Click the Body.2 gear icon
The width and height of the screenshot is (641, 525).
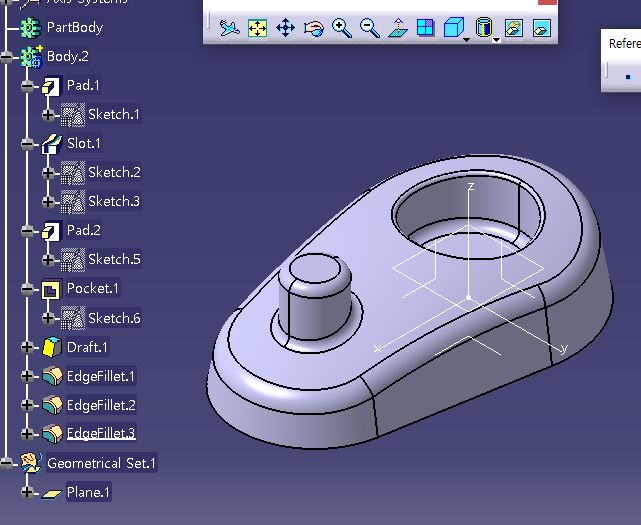[31, 56]
